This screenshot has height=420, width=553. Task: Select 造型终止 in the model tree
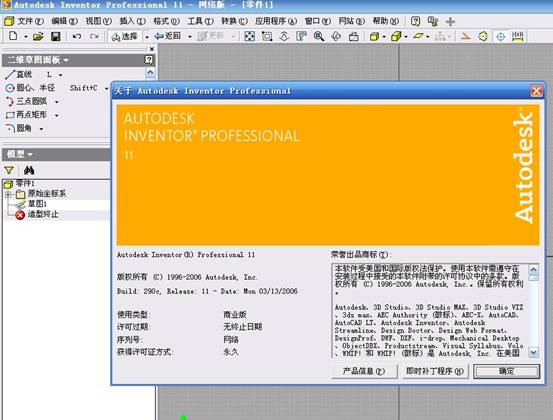coord(43,214)
